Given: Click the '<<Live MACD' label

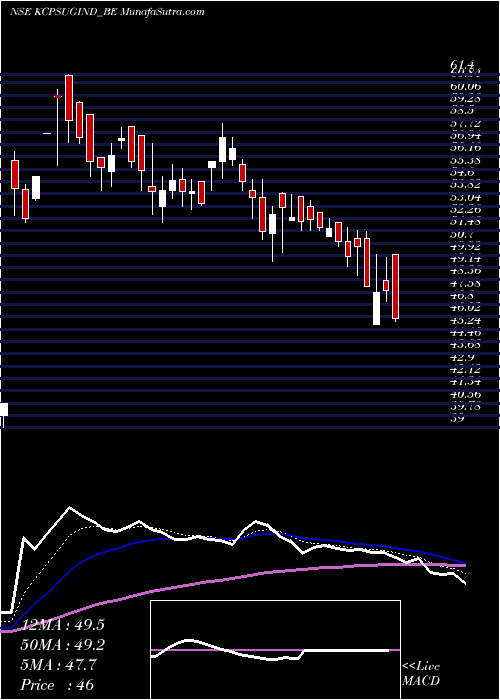Looking at the screenshot, I should point(421,674).
